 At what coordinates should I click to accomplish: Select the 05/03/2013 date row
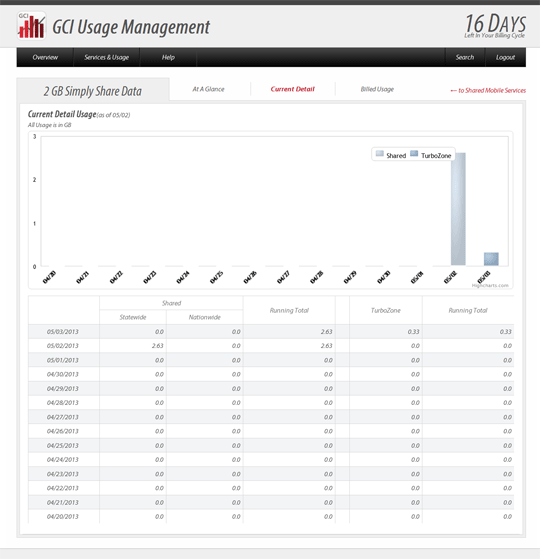(271, 332)
